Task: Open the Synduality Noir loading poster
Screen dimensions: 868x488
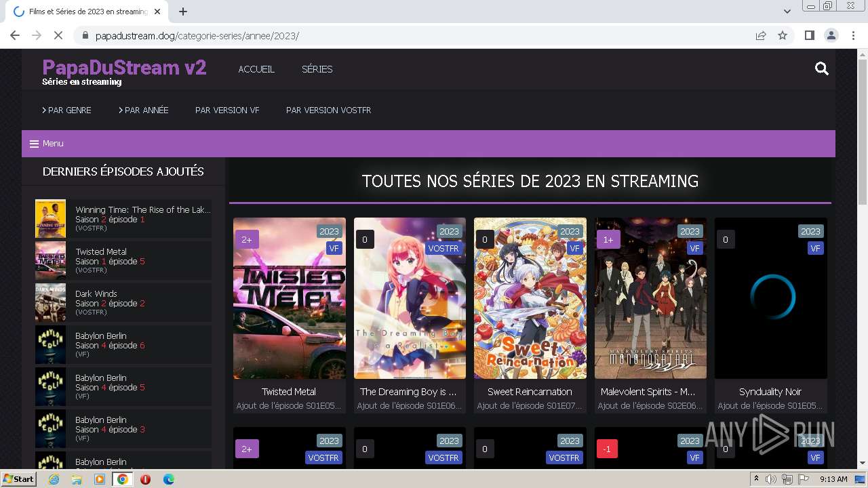Action: (771, 298)
